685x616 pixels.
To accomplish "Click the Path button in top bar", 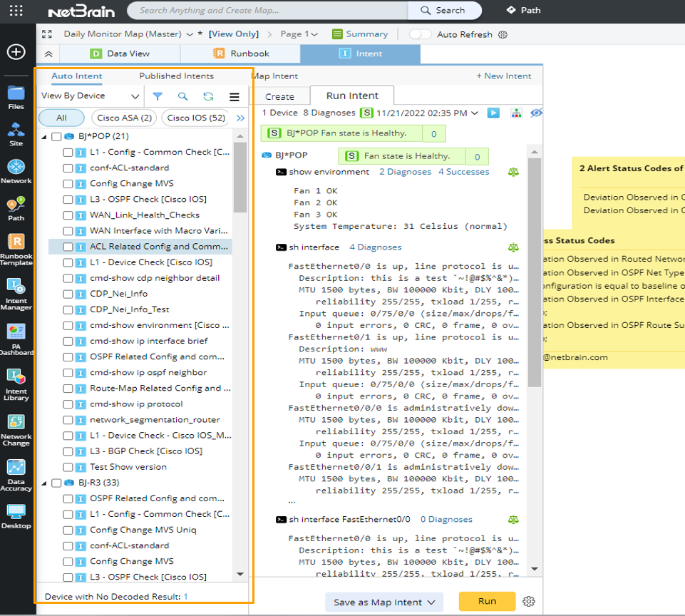I will [x=523, y=10].
